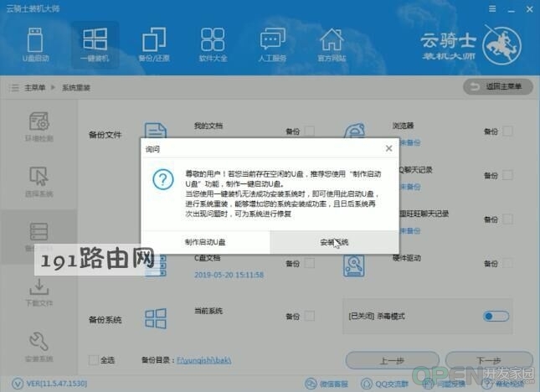
Task: Check 备份 box for QQ聊天记录
Action: pyautogui.click(x=507, y=175)
